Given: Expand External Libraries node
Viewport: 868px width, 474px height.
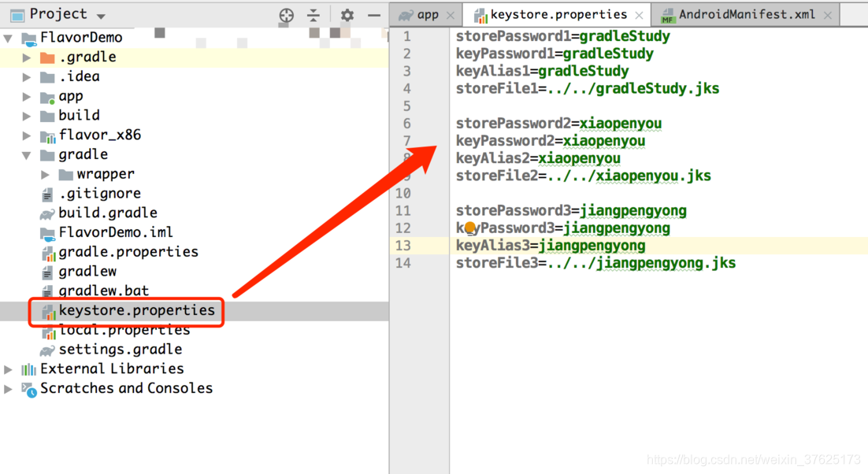Looking at the screenshot, I should pyautogui.click(x=8, y=369).
